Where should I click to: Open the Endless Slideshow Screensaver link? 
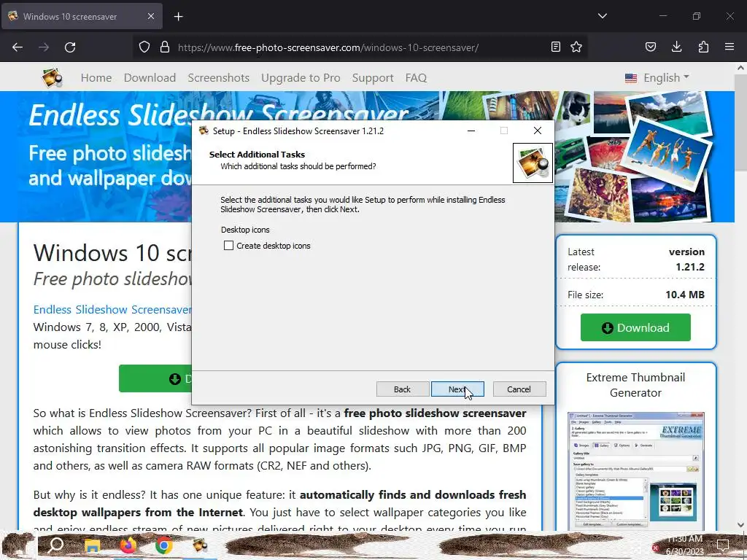112,309
